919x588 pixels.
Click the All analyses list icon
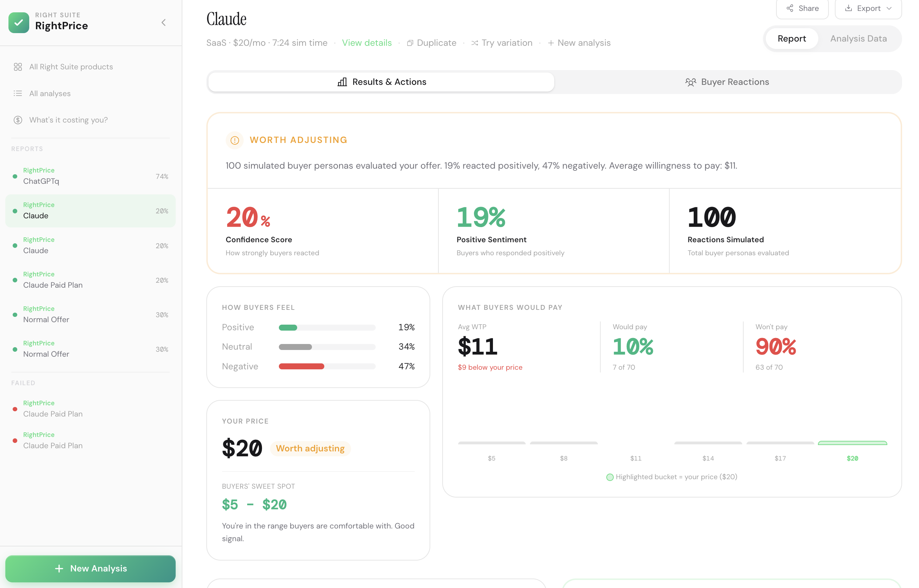click(18, 94)
